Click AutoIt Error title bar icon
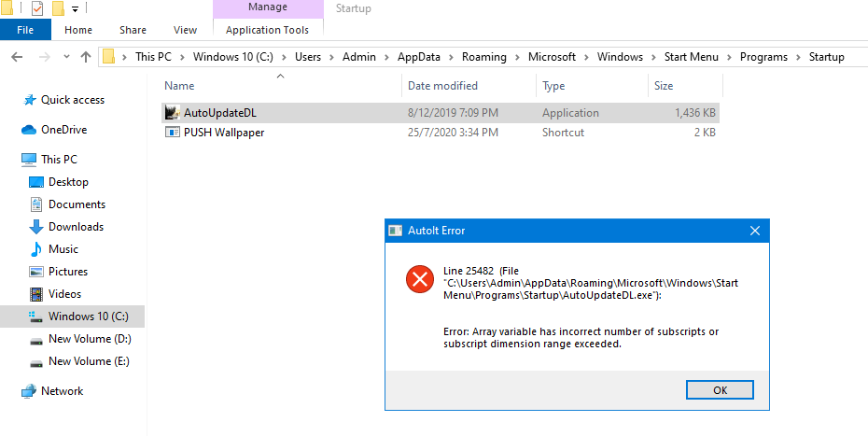868x436 pixels. click(x=395, y=231)
